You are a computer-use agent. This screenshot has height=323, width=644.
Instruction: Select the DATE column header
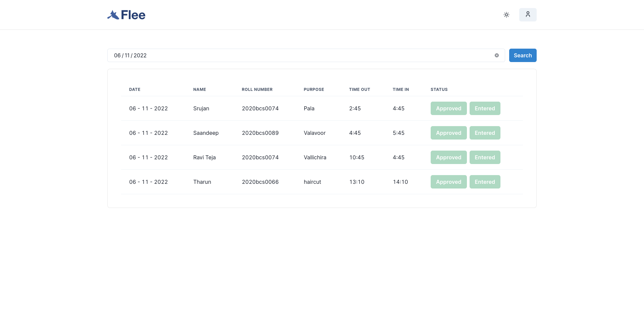[135, 90]
